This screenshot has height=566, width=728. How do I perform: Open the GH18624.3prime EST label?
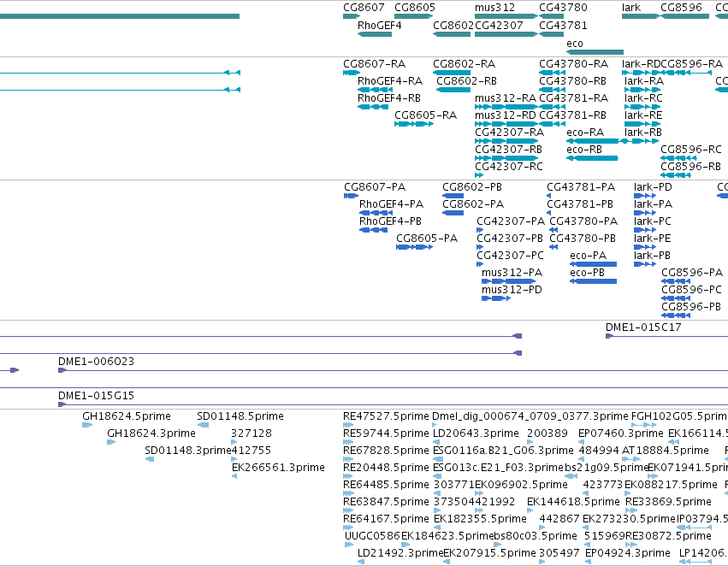(151, 433)
